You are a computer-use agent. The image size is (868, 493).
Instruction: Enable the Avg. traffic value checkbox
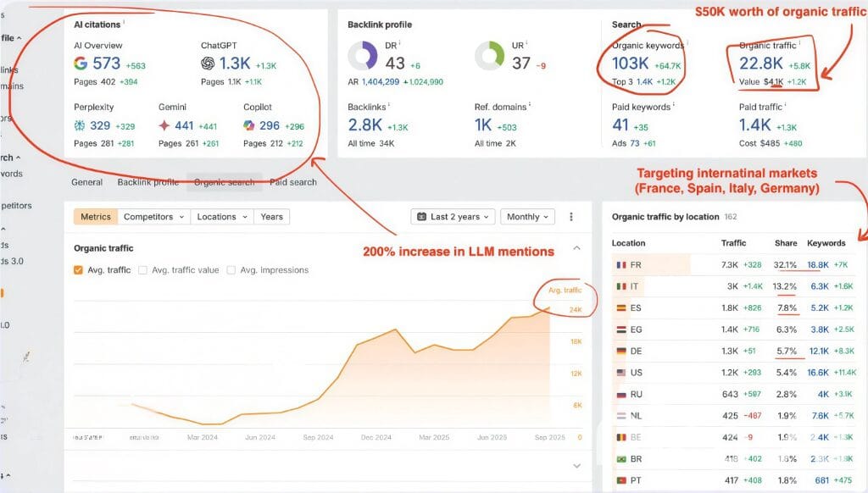(x=142, y=270)
